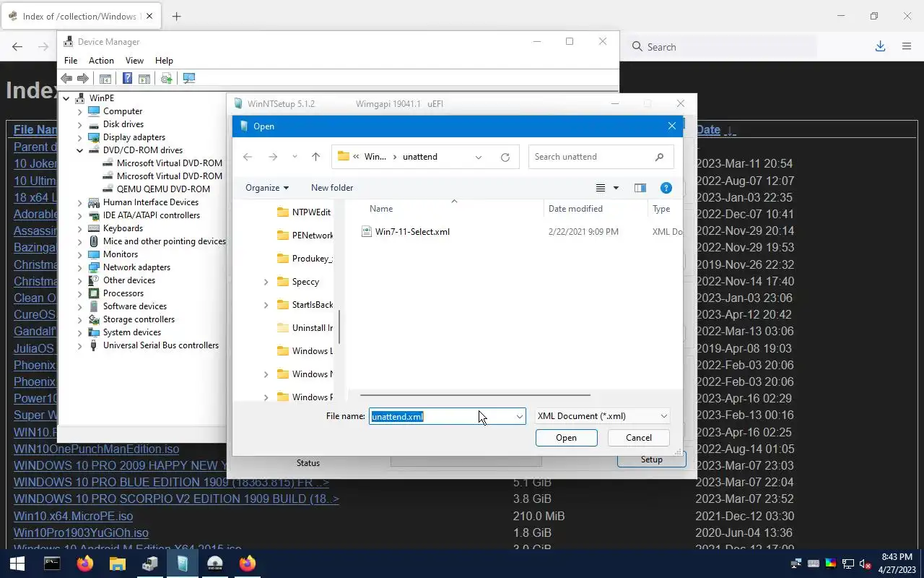924x578 pixels.
Task: Click the rainbow color tray icon
Action: [830, 564]
